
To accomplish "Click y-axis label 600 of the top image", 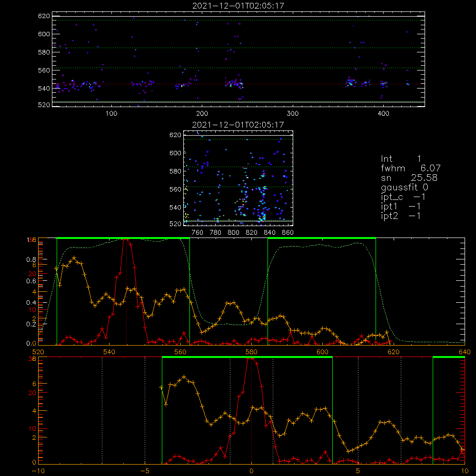I will [x=44, y=34].
